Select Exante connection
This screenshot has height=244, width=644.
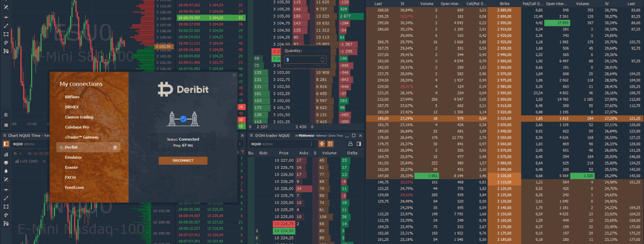pos(72,167)
